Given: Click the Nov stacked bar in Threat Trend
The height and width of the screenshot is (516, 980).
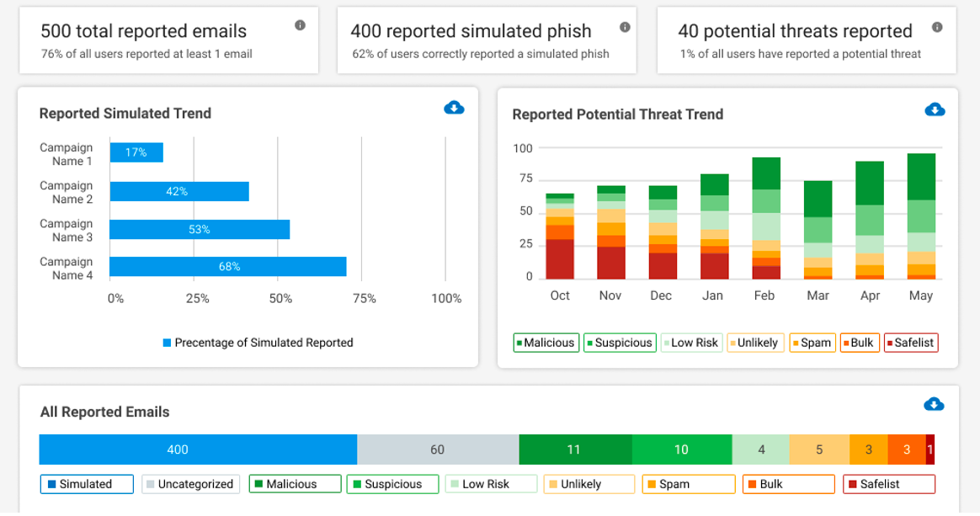Looking at the screenshot, I should click(611, 232).
